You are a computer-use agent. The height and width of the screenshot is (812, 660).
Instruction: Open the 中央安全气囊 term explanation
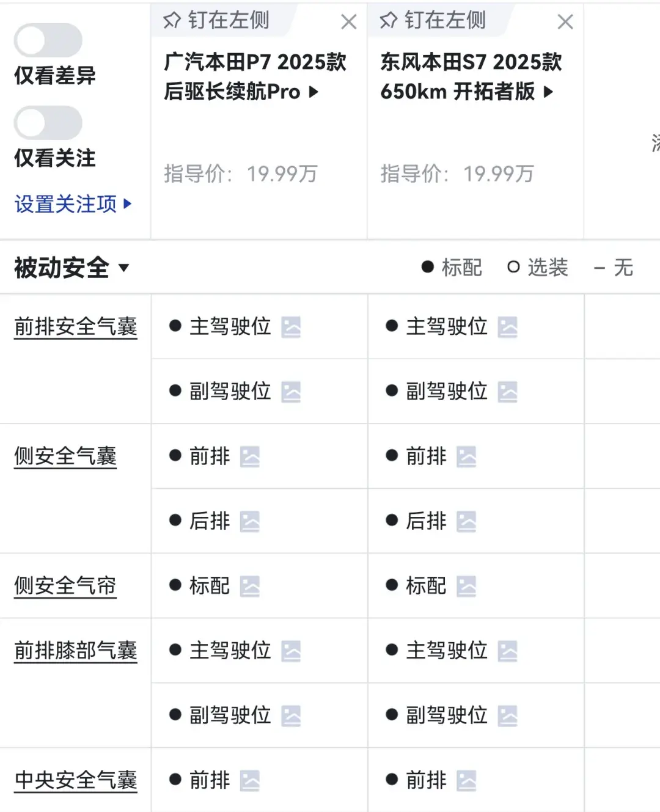76,780
